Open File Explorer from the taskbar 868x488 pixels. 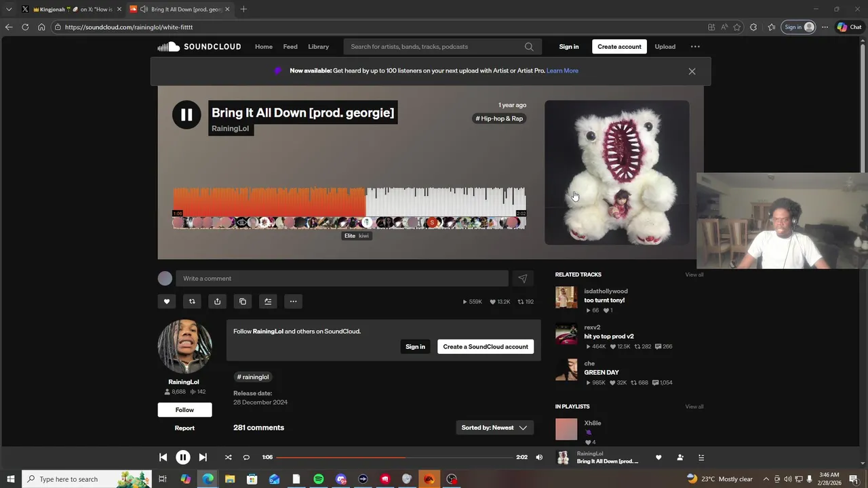pyautogui.click(x=230, y=479)
